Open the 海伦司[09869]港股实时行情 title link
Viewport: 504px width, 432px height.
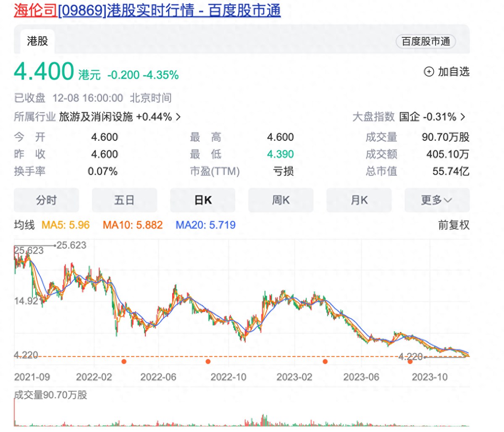tap(147, 10)
